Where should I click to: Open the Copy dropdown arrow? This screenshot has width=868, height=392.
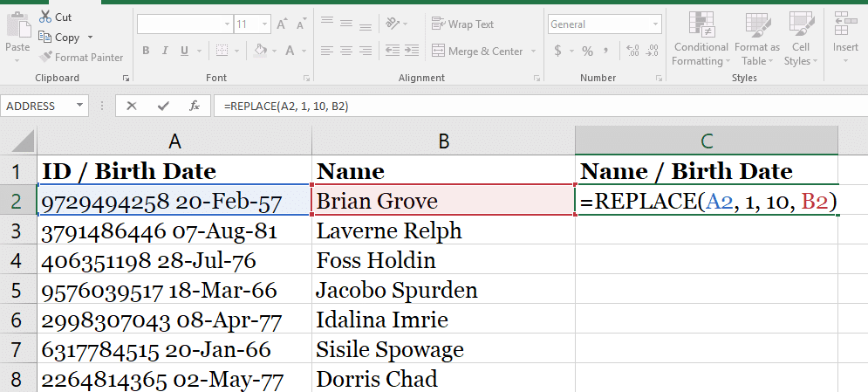point(90,38)
